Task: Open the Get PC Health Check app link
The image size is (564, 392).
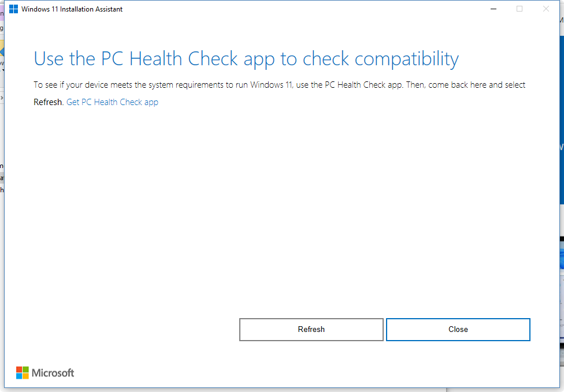Action: (112, 102)
